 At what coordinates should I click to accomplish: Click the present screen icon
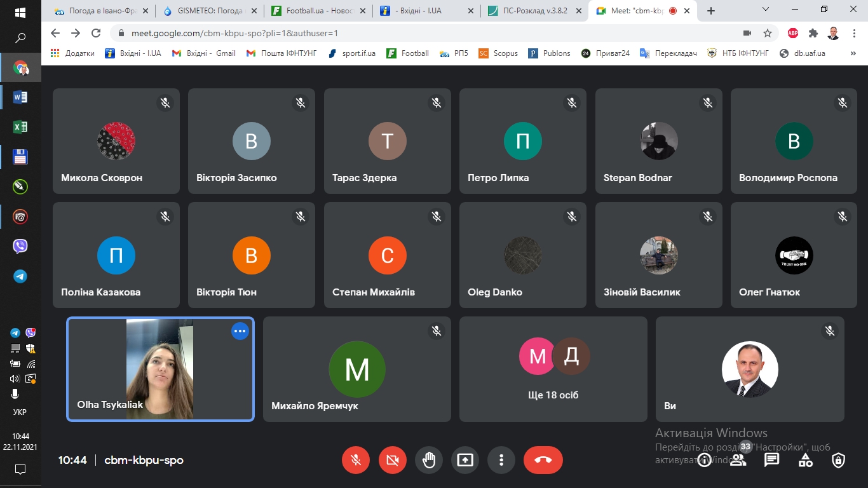(465, 460)
